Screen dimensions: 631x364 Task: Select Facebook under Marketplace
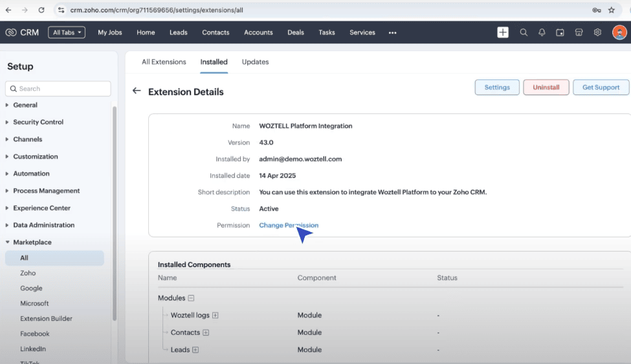pyautogui.click(x=34, y=334)
